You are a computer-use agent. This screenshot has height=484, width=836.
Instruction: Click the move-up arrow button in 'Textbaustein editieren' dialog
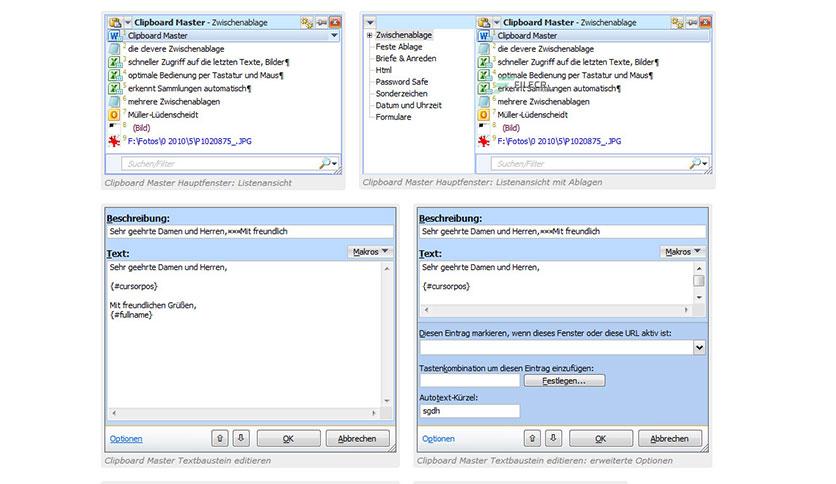tap(220, 438)
